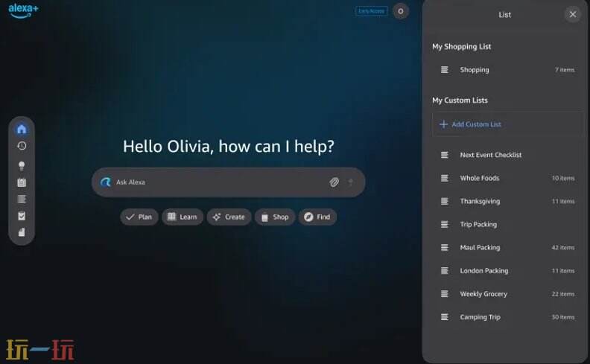590x364 pixels.
Task: Click the paperclip attachment icon
Action: coord(334,182)
